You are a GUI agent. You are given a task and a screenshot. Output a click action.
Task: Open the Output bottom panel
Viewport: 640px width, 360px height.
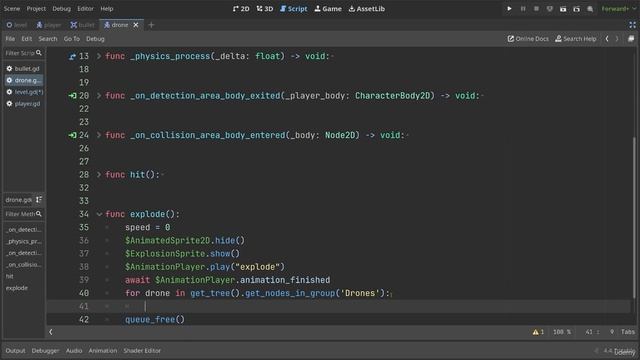click(15, 351)
